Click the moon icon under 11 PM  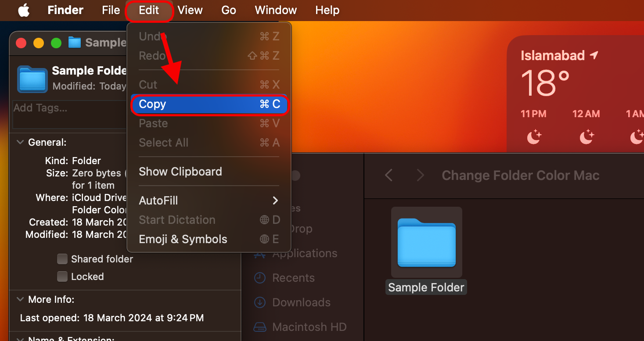pos(534,137)
